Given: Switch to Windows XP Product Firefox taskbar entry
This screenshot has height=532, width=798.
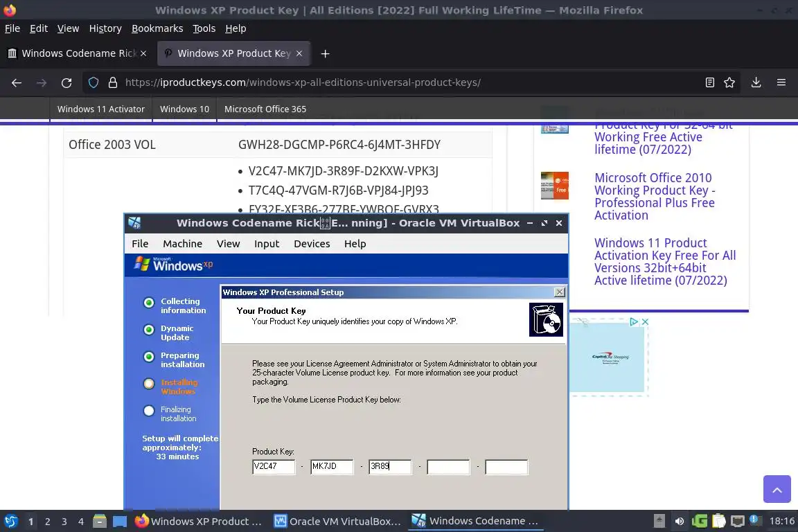Looking at the screenshot, I should pyautogui.click(x=199, y=522).
